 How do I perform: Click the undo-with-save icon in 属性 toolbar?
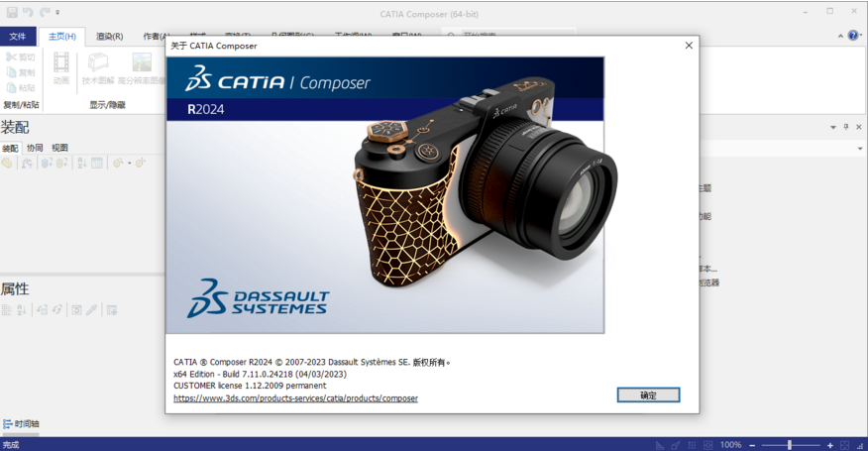42,310
